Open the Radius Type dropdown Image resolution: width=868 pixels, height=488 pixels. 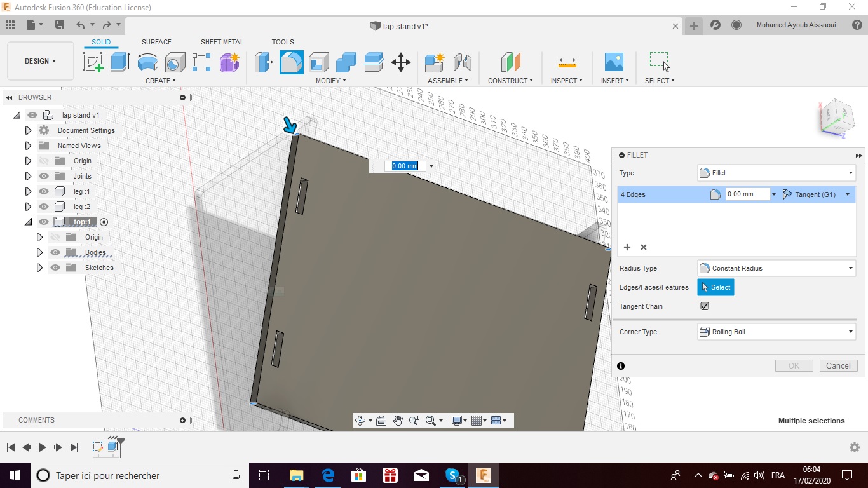[x=776, y=268]
